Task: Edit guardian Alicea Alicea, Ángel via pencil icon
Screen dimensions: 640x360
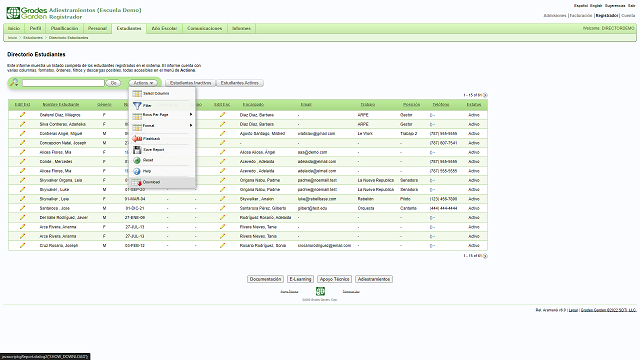Action: (x=222, y=152)
